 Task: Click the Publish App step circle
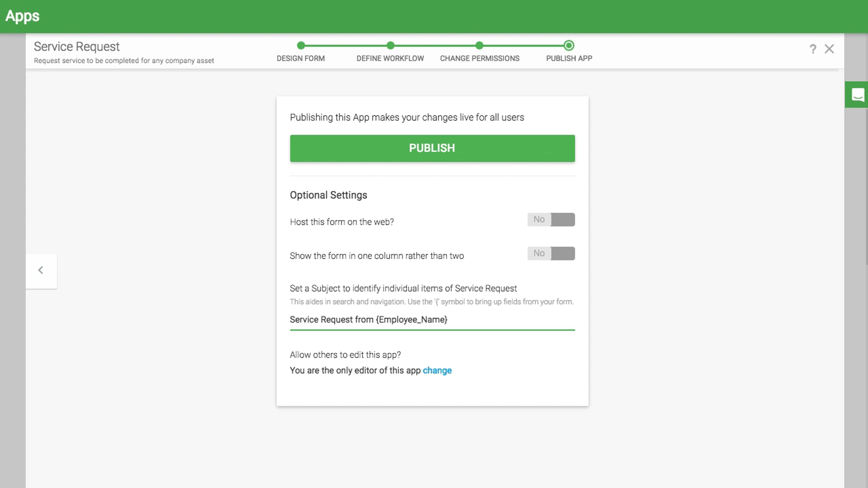click(x=569, y=46)
